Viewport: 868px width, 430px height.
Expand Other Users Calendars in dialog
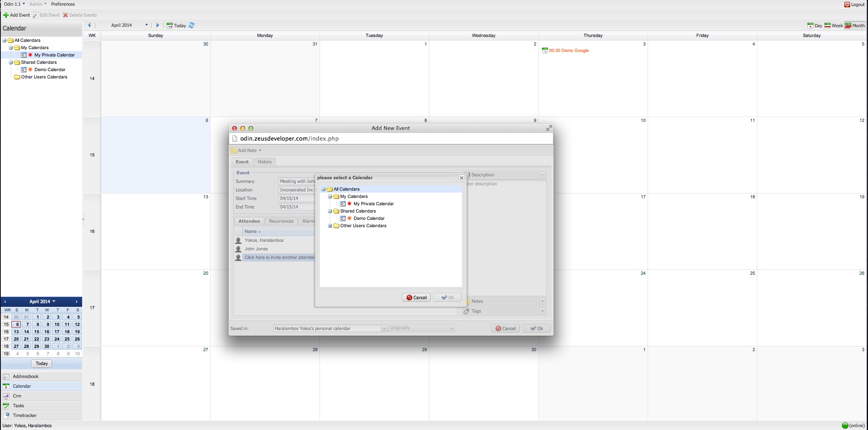point(330,226)
